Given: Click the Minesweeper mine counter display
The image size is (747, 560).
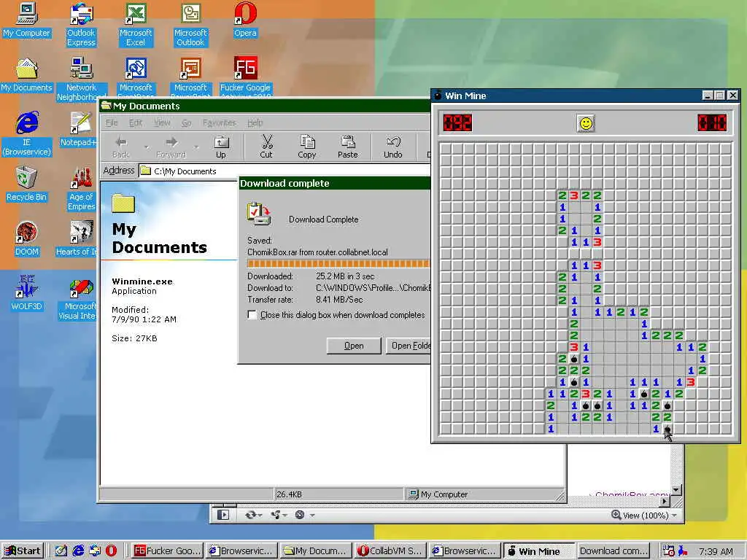Looking at the screenshot, I should pos(457,122).
